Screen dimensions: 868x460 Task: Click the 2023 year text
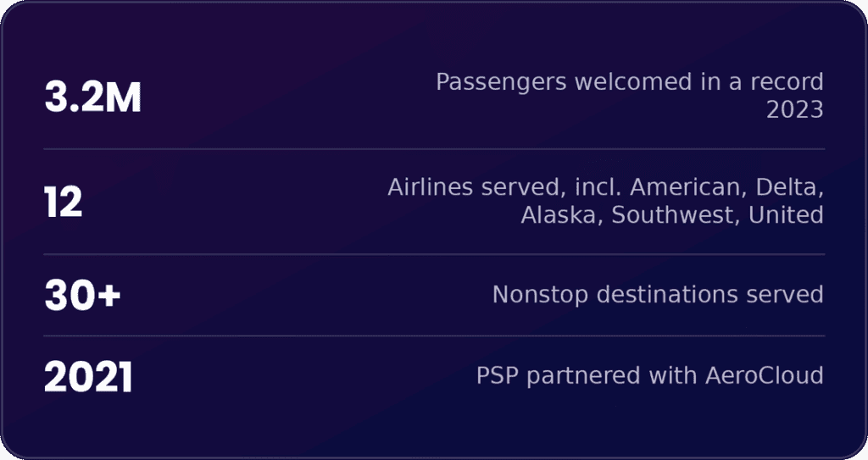pos(795,109)
